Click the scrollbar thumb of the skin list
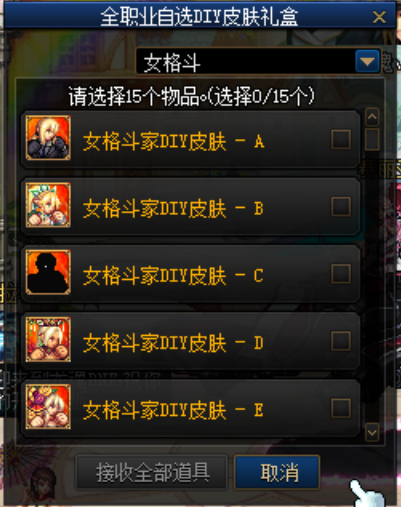 click(372, 139)
